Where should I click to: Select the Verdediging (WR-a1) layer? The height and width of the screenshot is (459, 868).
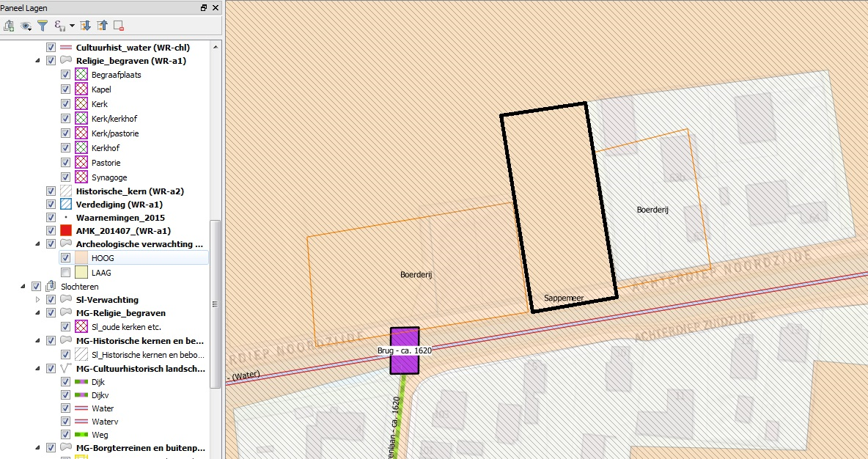(119, 205)
